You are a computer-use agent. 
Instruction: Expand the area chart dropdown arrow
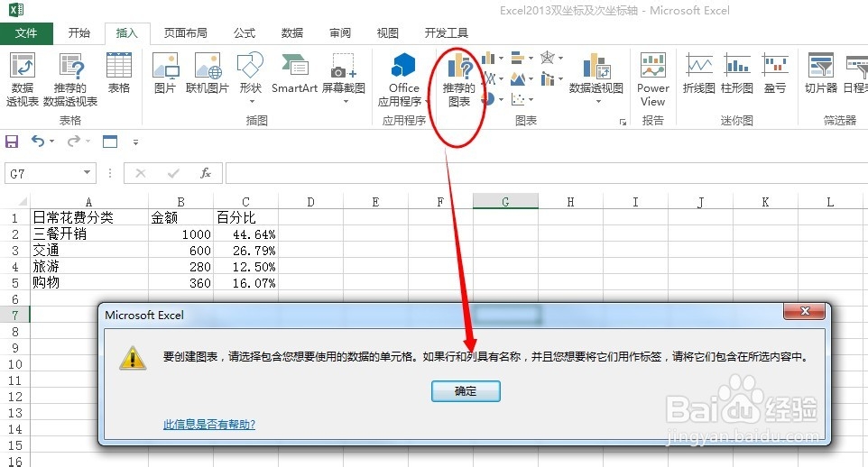(531, 79)
